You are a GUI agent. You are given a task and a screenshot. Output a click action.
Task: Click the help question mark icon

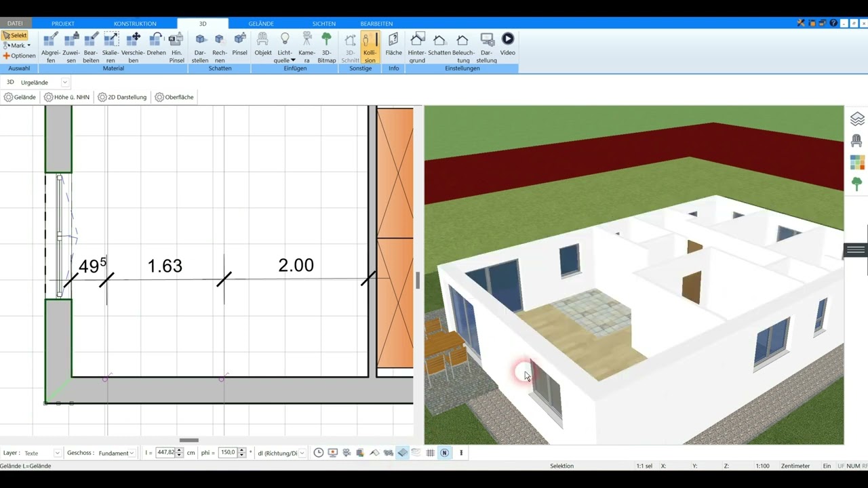(834, 23)
